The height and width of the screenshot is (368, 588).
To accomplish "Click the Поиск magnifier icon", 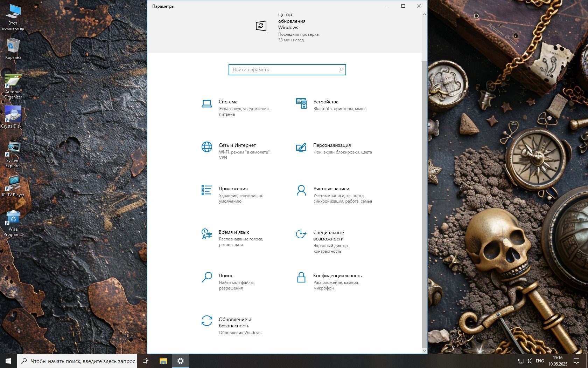I will pos(206,277).
